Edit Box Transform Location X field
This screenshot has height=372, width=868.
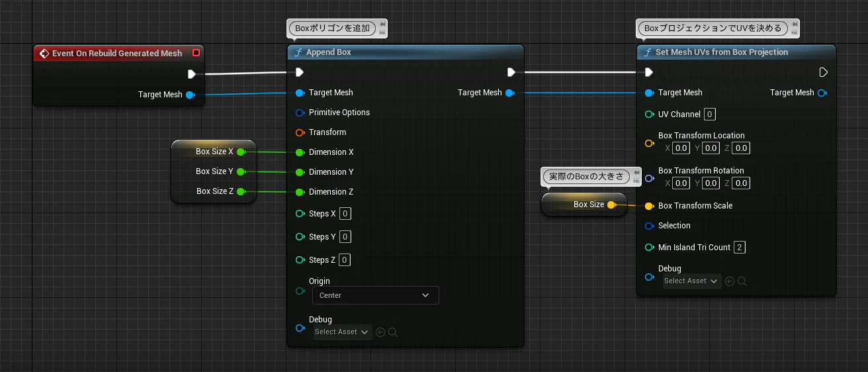681,148
